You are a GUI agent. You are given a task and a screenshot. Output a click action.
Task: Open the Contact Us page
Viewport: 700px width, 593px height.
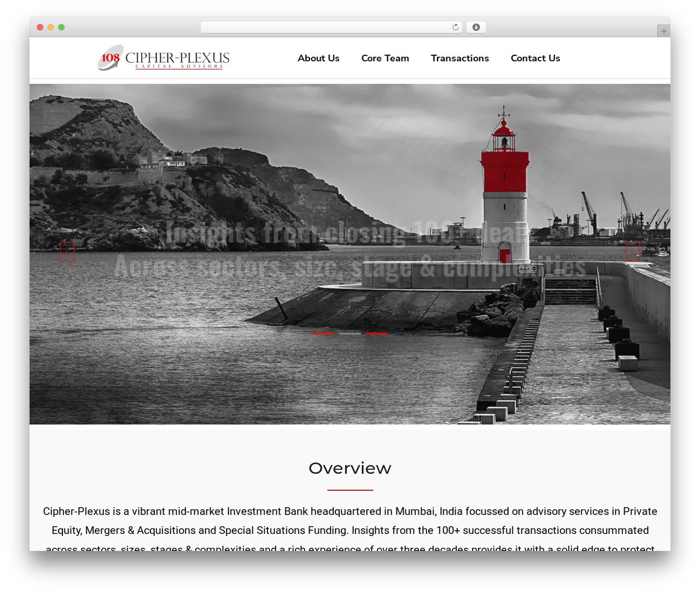tap(535, 58)
